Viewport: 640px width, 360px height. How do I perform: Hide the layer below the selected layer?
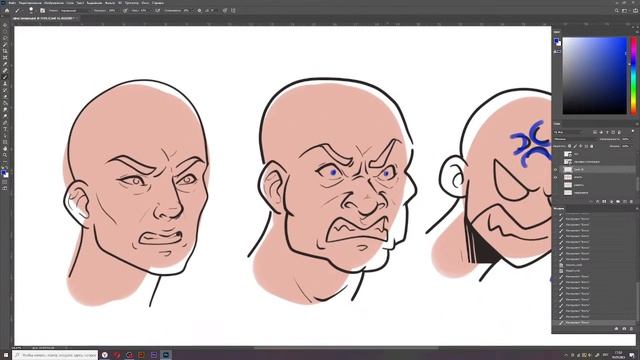coord(556,177)
